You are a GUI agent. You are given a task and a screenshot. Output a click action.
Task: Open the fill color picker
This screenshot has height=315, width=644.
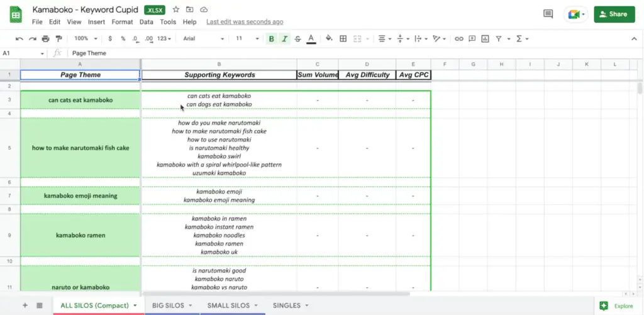coord(329,38)
